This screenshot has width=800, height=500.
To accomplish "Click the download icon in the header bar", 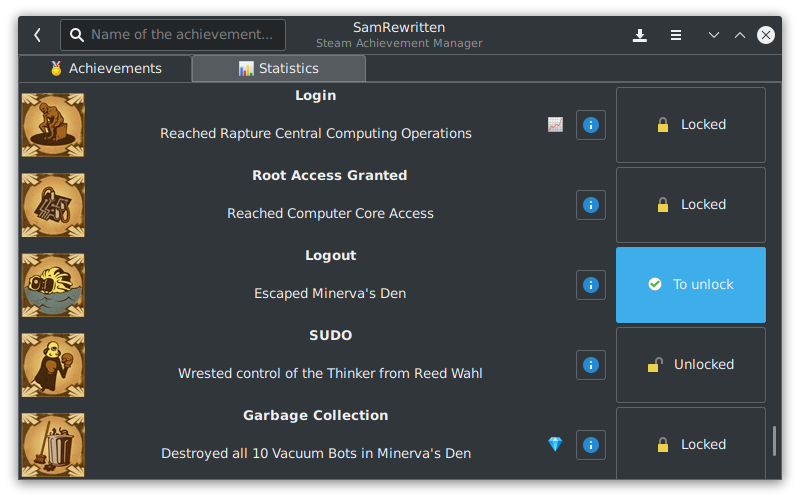I will click(640, 35).
